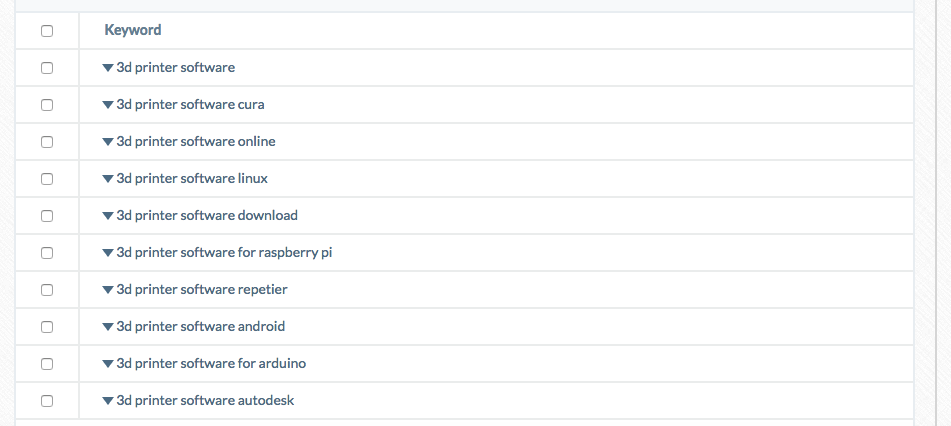Select the 3d printer software repetier keyword text
Viewport: 951px width, 426px height.
[x=202, y=289]
